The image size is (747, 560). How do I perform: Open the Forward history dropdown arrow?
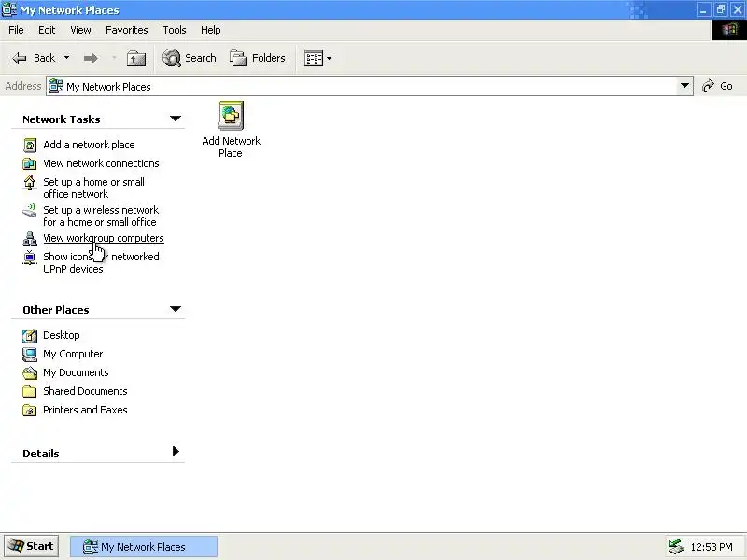pos(114,58)
